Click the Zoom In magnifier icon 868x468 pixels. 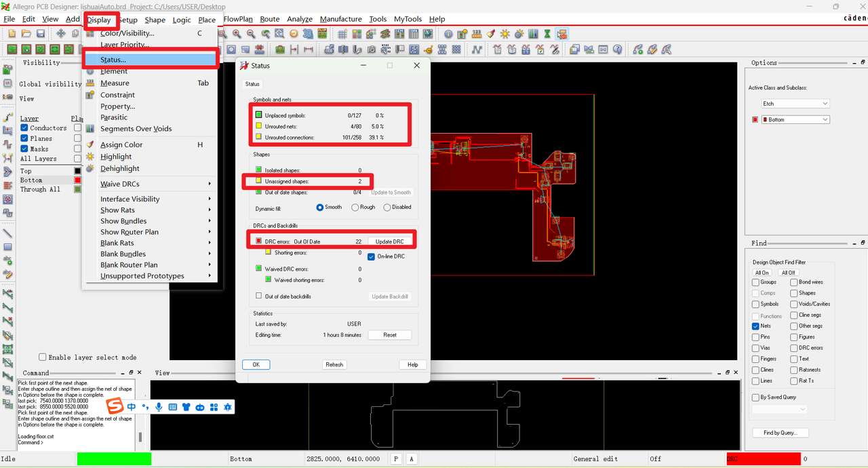click(x=237, y=33)
